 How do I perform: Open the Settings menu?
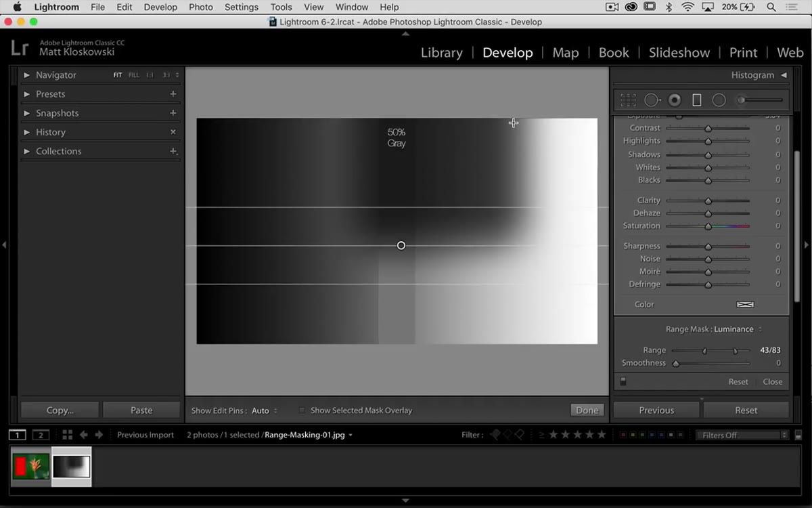pos(242,7)
